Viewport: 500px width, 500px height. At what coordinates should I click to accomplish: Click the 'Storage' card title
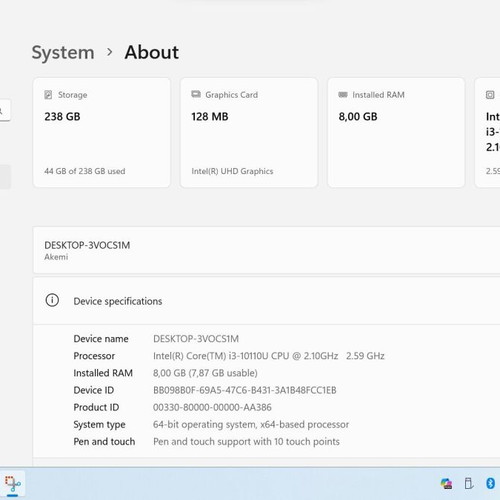click(x=72, y=95)
